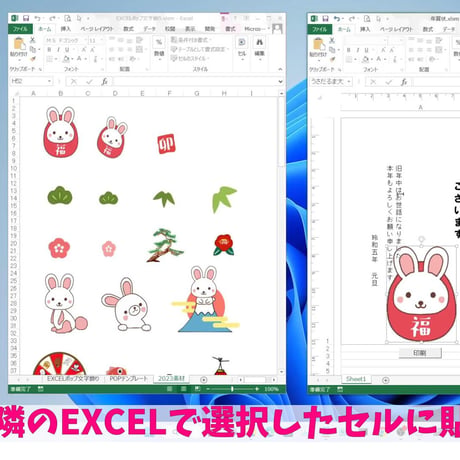Toggle Underline in left Excel window
Image resolution: width=460 pixels, height=460 pixels.
[67, 50]
